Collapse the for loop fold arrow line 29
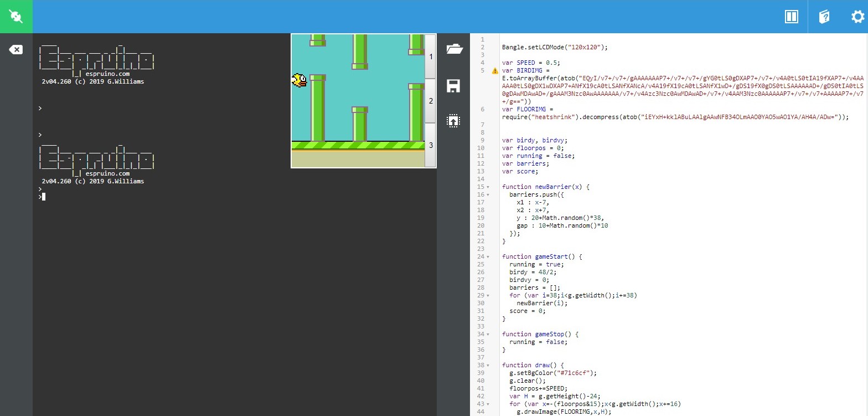This screenshot has width=868, height=416. tap(488, 296)
